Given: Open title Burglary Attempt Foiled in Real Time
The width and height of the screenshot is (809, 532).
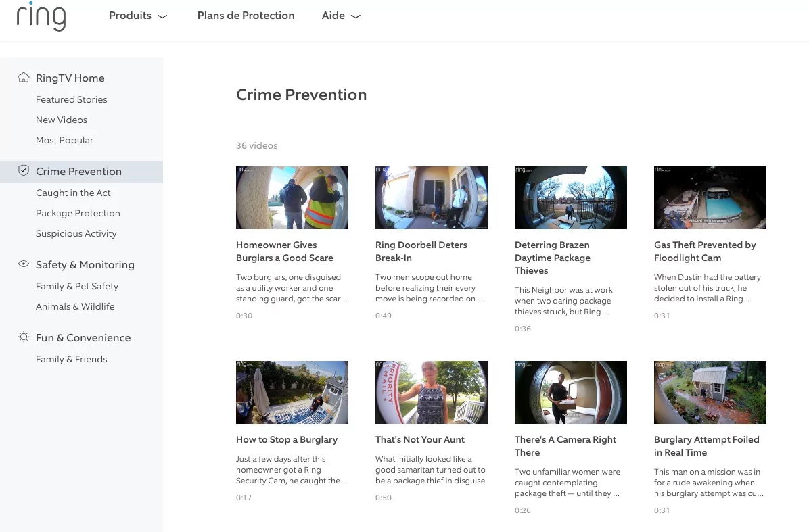Looking at the screenshot, I should pyautogui.click(x=707, y=446).
